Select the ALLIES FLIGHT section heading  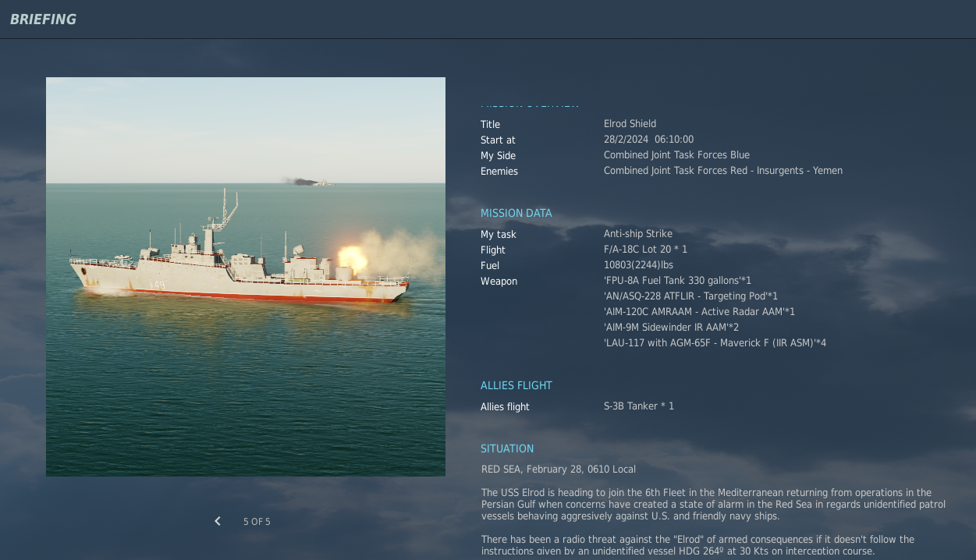tap(516, 385)
